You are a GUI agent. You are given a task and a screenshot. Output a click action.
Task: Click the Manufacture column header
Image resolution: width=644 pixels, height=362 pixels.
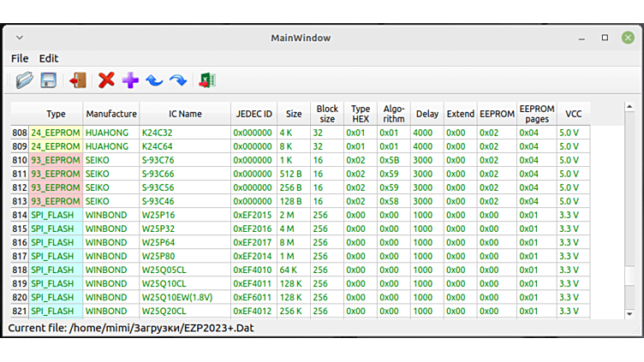(111, 114)
